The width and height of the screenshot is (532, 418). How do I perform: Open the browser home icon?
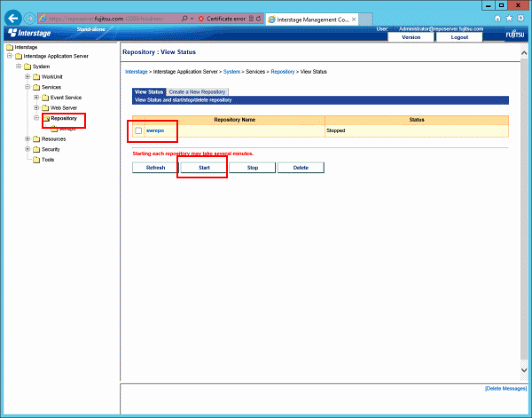tap(497, 18)
